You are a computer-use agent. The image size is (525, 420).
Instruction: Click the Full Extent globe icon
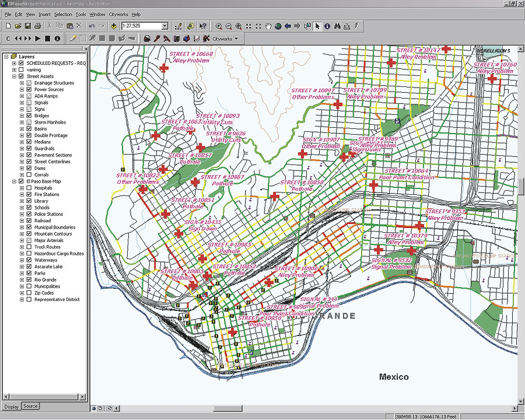click(278, 26)
